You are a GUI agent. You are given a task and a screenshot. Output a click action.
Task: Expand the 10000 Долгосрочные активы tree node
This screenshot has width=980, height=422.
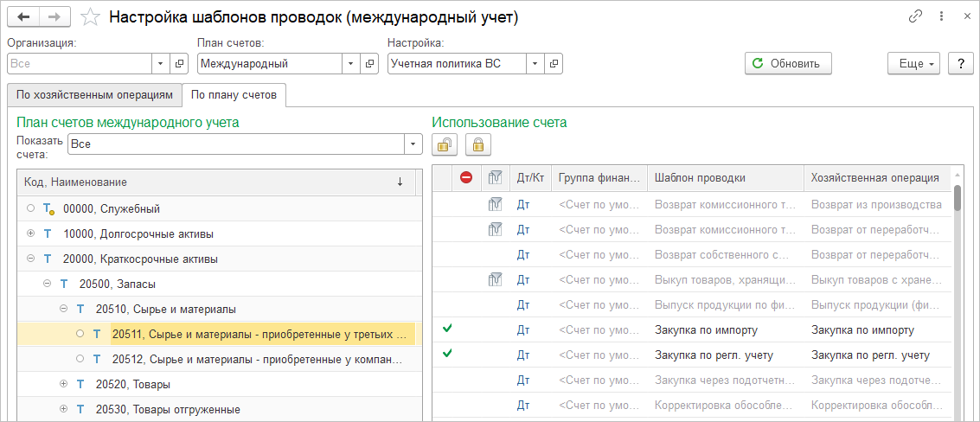[31, 233]
